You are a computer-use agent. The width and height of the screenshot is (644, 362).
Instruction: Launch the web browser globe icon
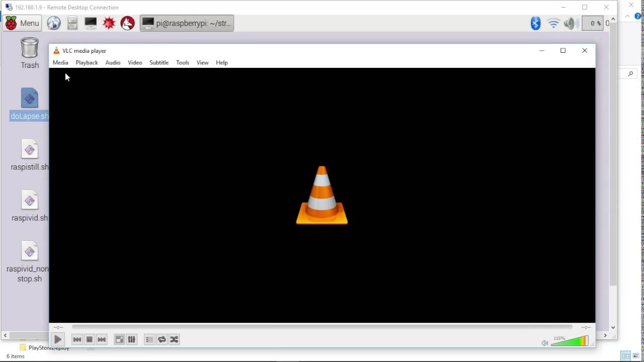(x=54, y=23)
